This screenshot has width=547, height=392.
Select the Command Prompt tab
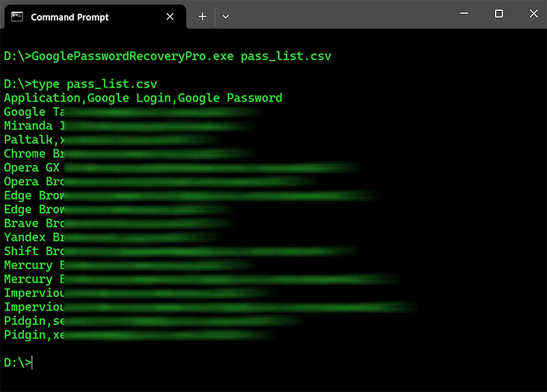(x=95, y=16)
